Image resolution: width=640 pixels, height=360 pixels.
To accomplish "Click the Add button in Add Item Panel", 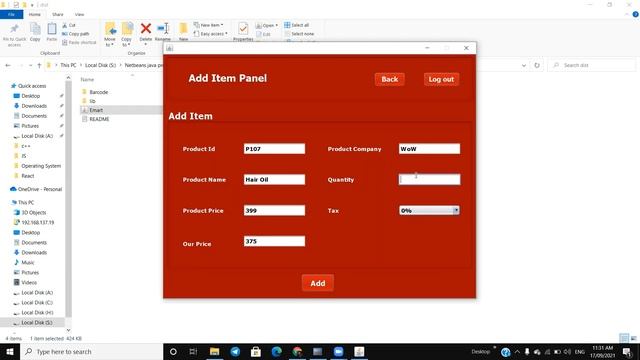I will click(318, 283).
